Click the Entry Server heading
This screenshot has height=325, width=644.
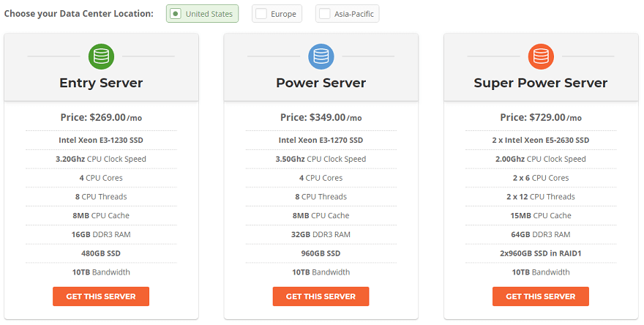[x=101, y=83]
